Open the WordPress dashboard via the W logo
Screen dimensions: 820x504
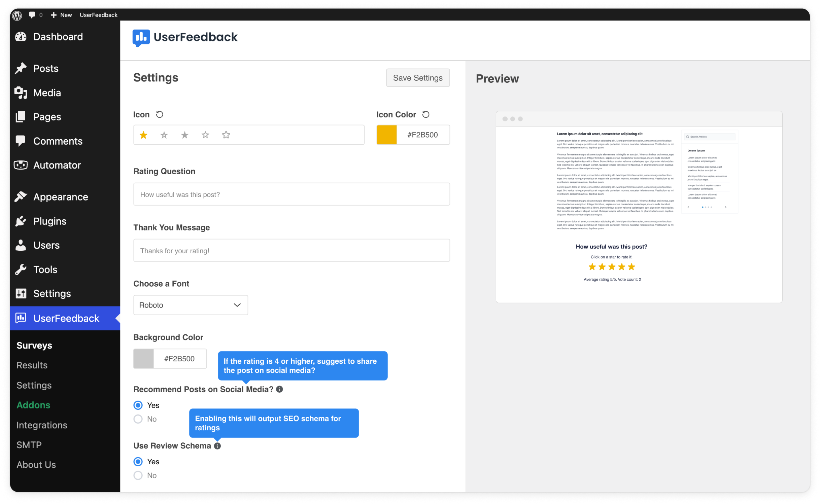(17, 15)
